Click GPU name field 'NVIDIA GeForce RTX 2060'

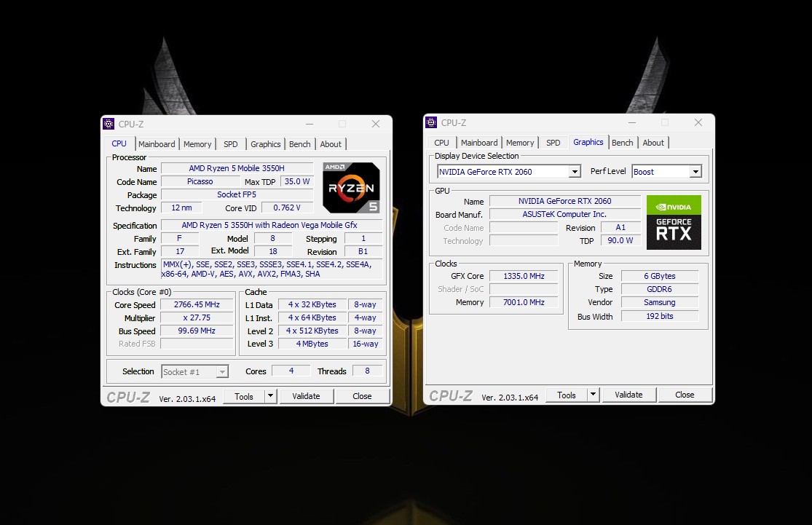[565, 201]
